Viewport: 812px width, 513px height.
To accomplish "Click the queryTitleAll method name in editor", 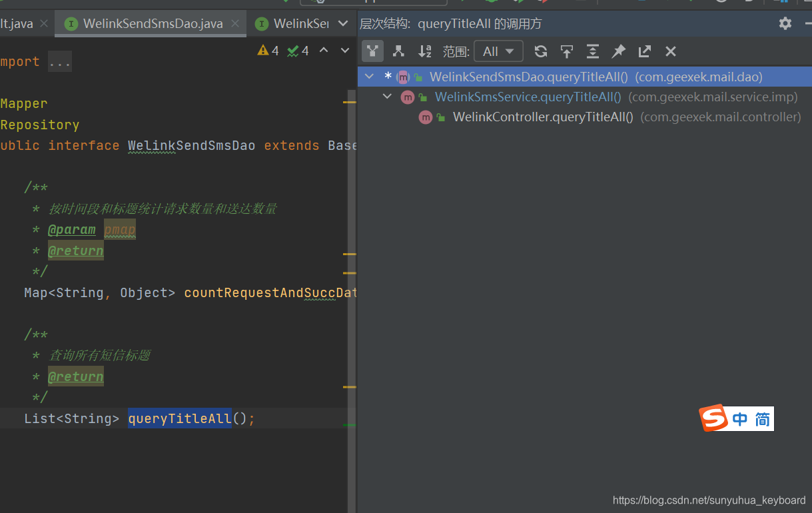I will [180, 418].
